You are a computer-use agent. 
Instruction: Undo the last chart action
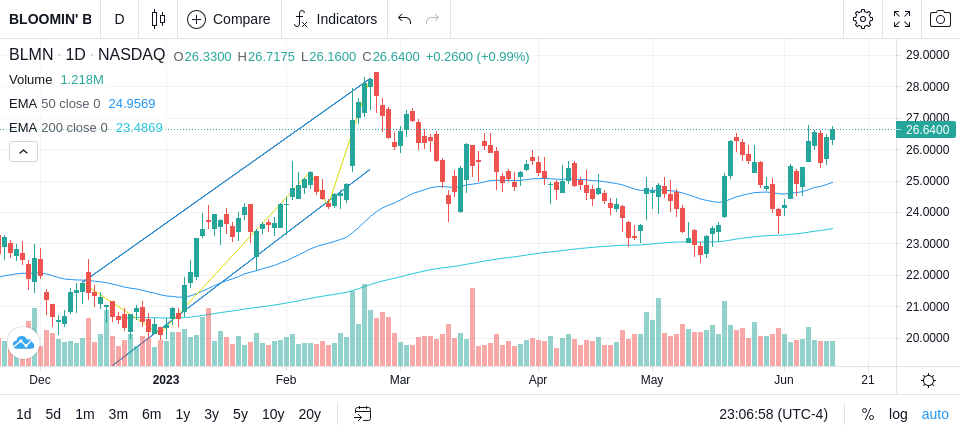[404, 19]
